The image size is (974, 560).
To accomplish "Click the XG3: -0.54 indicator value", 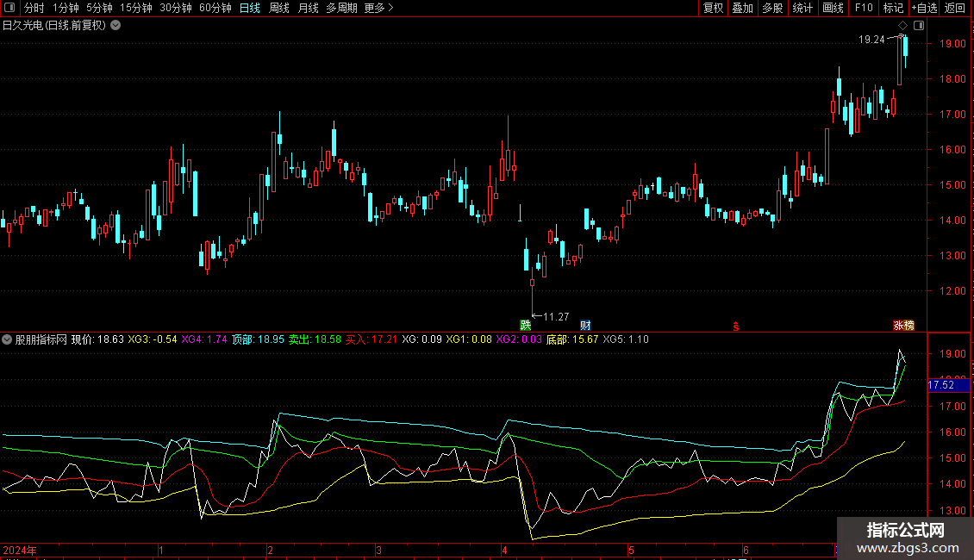I will coord(153,339).
